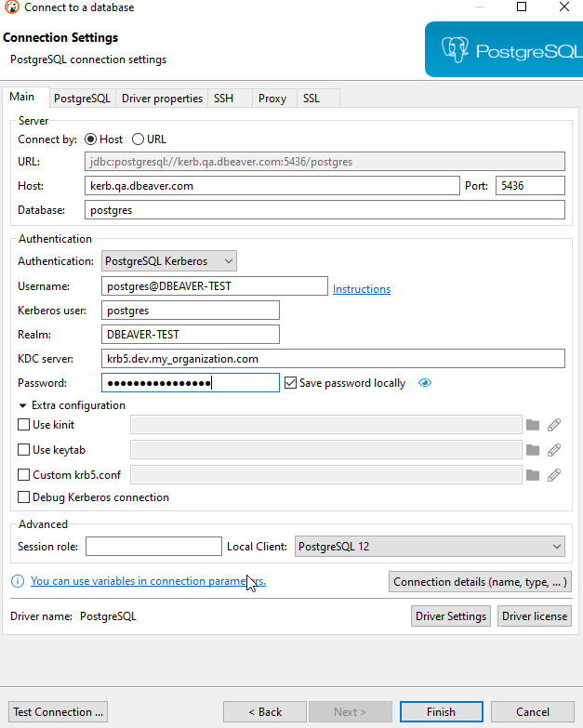Close the Connect to a database dialog
The image size is (583, 728).
point(564,7)
